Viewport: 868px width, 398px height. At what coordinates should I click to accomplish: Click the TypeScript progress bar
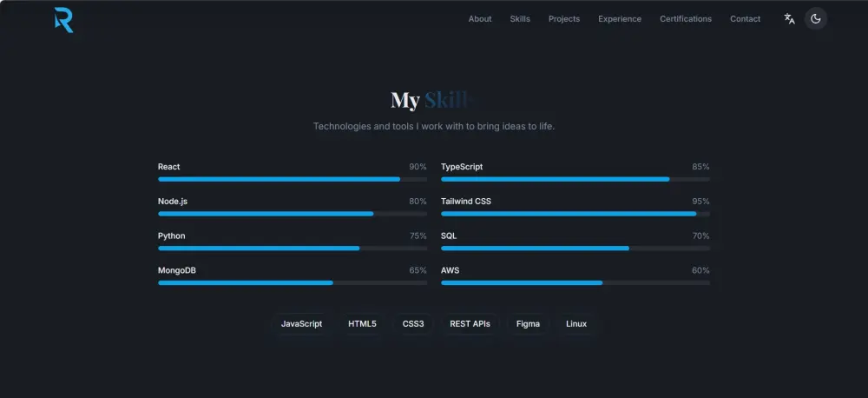575,179
